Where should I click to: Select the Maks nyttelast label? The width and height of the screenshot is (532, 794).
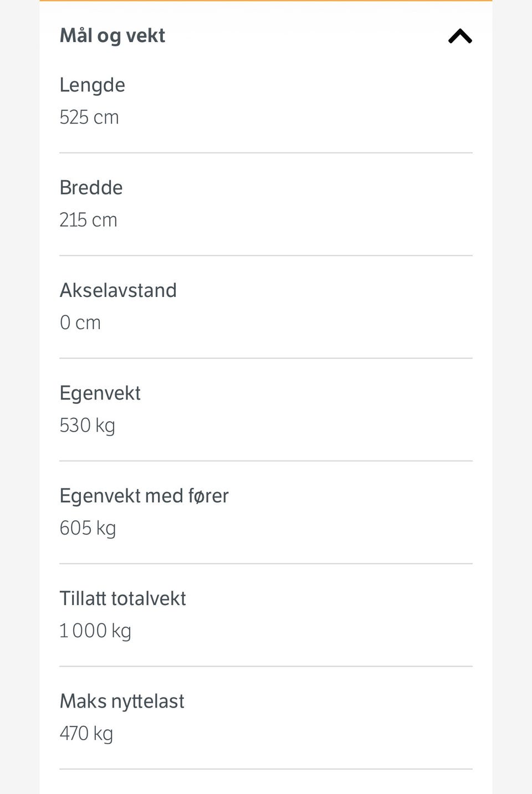[x=122, y=701]
